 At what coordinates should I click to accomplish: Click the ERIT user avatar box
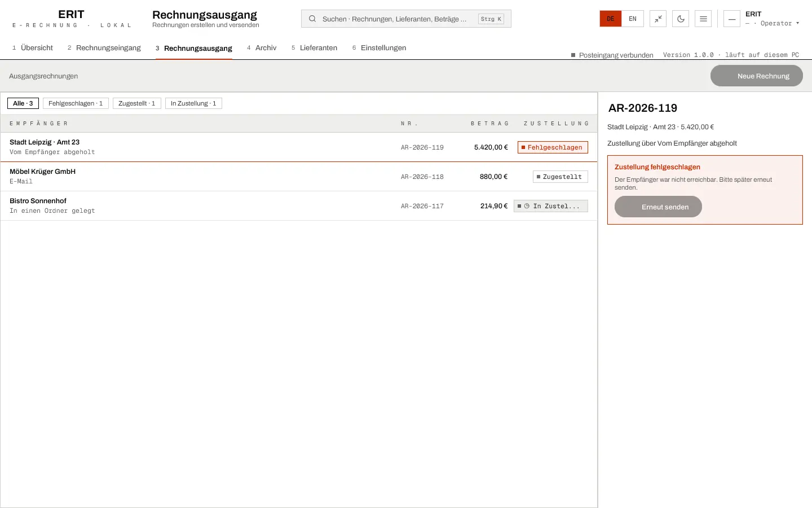point(732,19)
